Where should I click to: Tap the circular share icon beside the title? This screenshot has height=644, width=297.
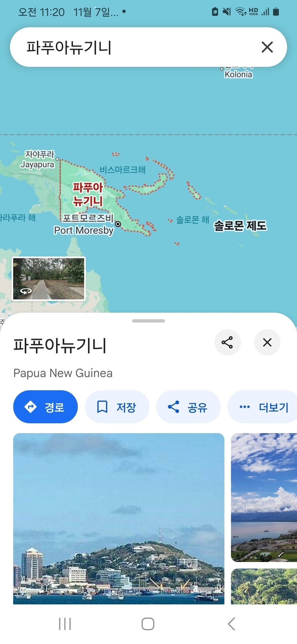[x=227, y=342]
